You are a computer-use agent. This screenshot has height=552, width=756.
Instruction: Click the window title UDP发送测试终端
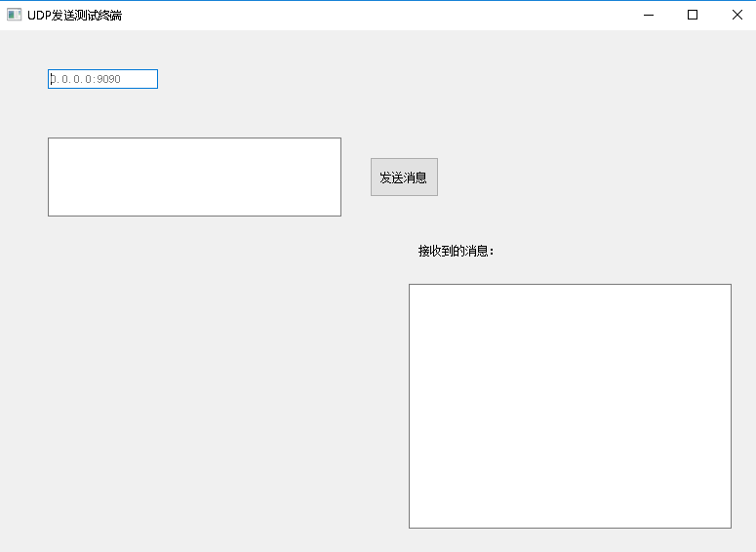click(x=75, y=16)
